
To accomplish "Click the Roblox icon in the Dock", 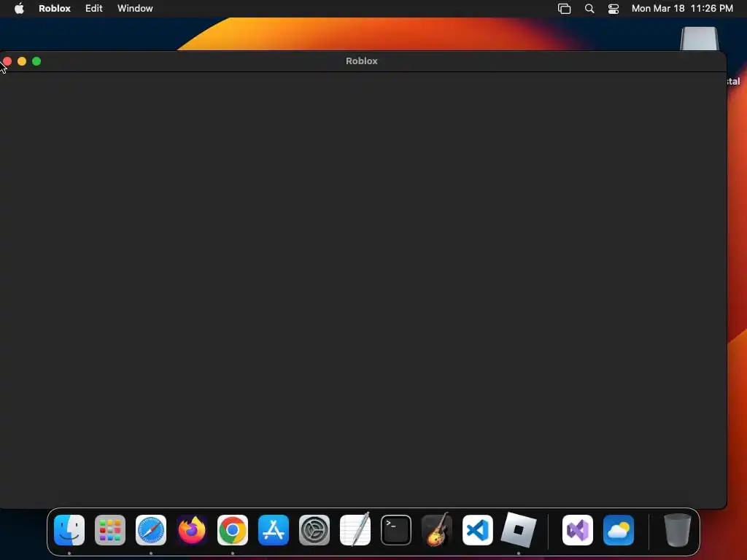I will click(x=519, y=529).
